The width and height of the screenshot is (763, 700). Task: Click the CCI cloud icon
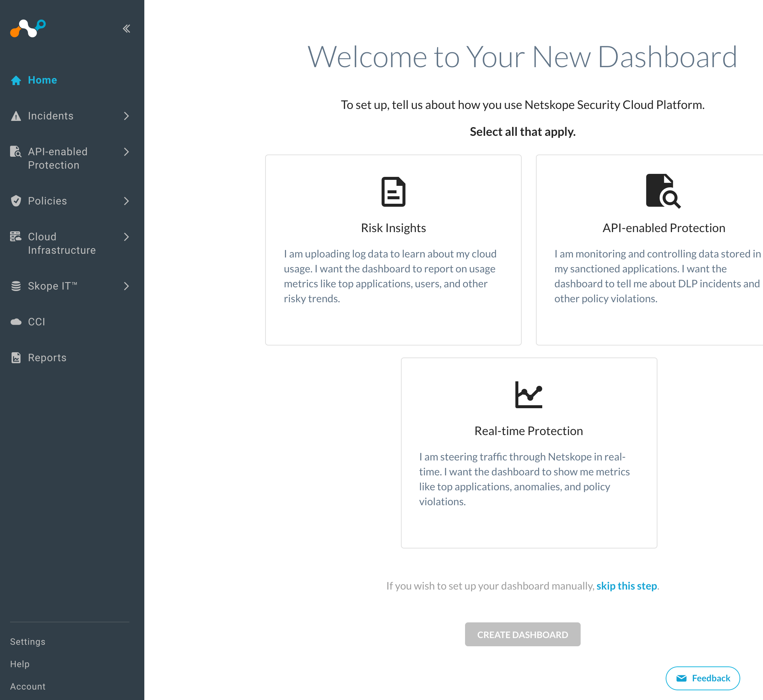coord(16,322)
